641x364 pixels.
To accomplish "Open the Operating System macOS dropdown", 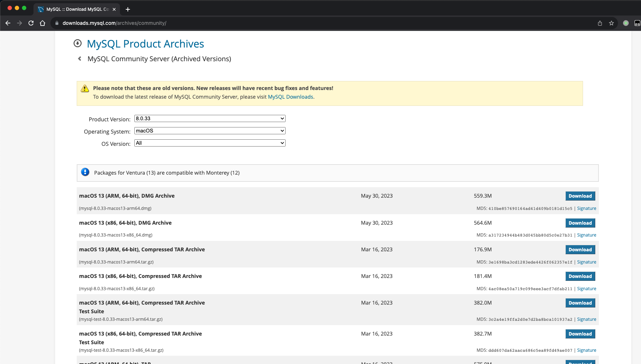I will tap(210, 131).
